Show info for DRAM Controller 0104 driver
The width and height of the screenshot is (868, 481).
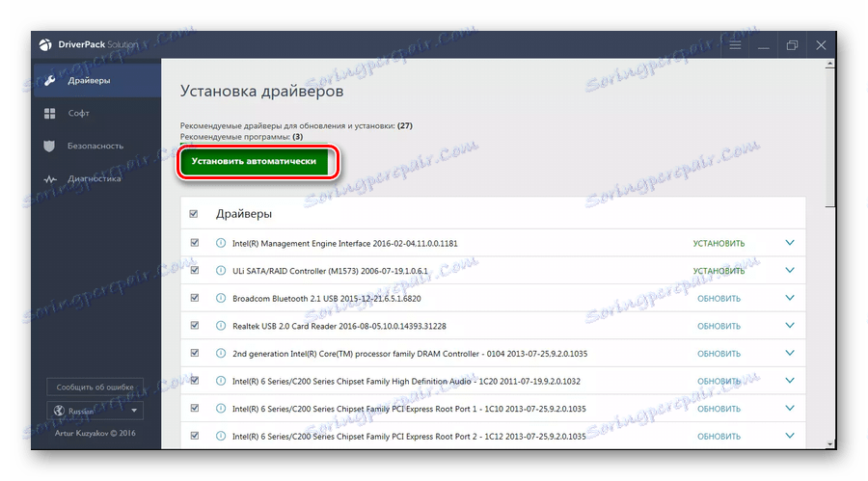(x=221, y=353)
